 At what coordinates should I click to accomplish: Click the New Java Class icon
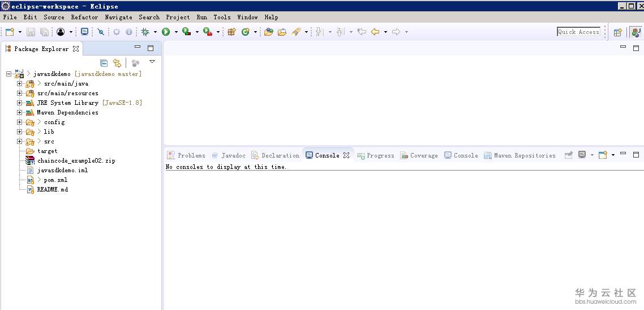246,32
